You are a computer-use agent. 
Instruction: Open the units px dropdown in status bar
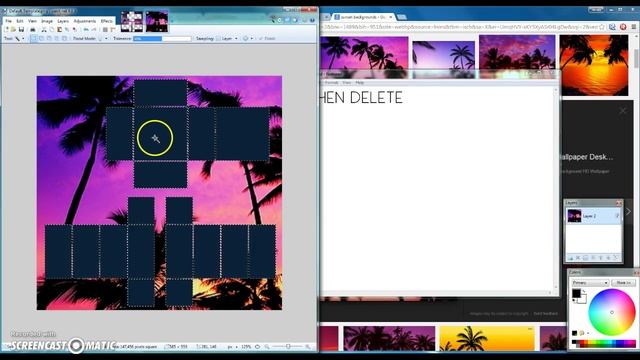click(233, 347)
